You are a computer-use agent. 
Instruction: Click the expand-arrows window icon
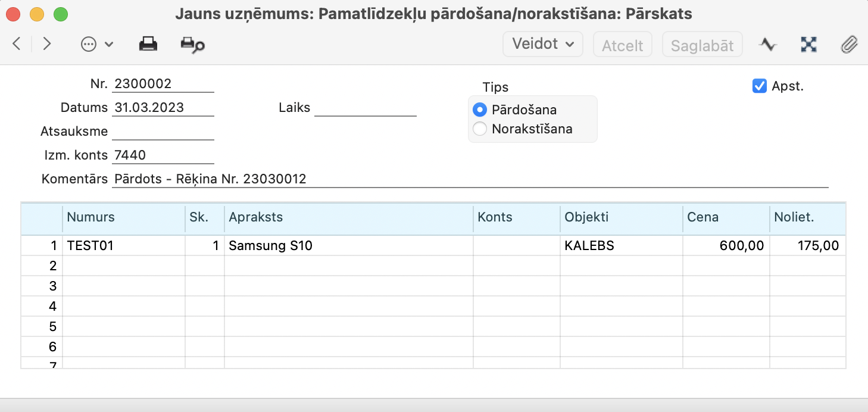point(808,44)
